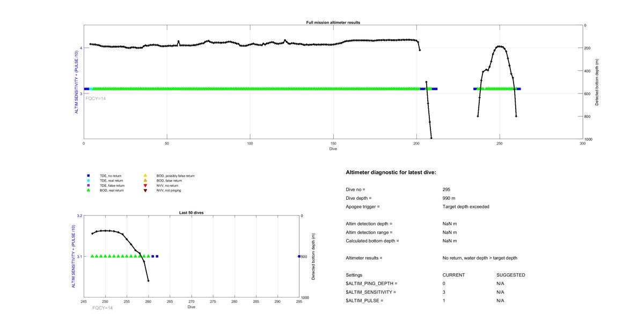Click the red inverted triangle NVV no return icon

pyautogui.click(x=145, y=185)
